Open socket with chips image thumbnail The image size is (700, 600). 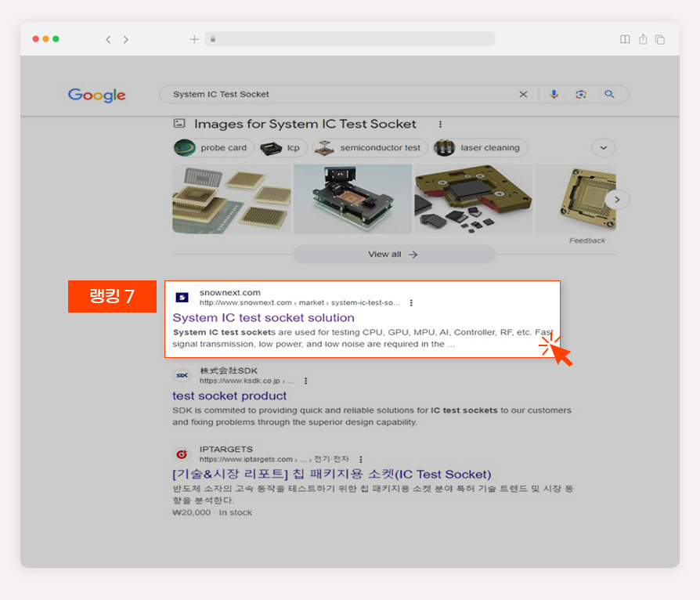474,199
